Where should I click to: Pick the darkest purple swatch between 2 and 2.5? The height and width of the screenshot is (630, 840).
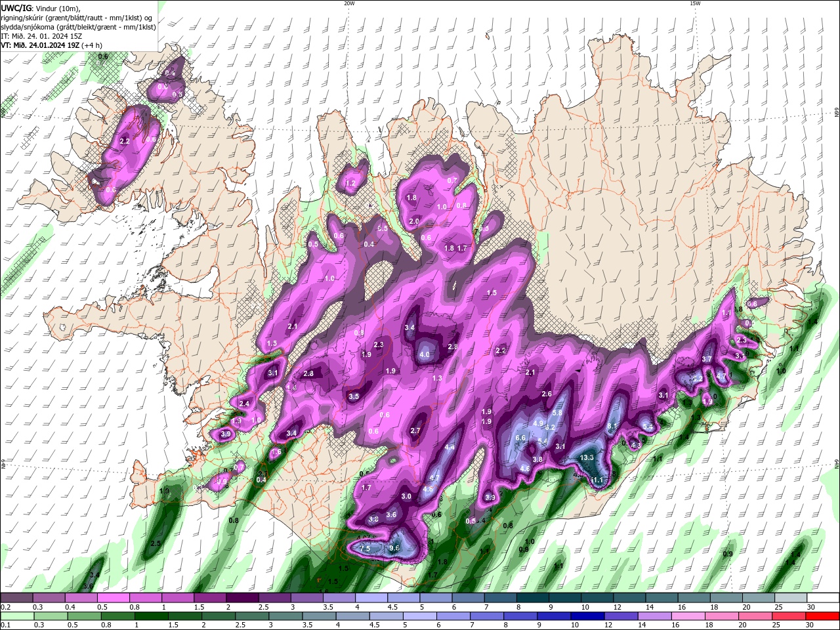(242, 597)
